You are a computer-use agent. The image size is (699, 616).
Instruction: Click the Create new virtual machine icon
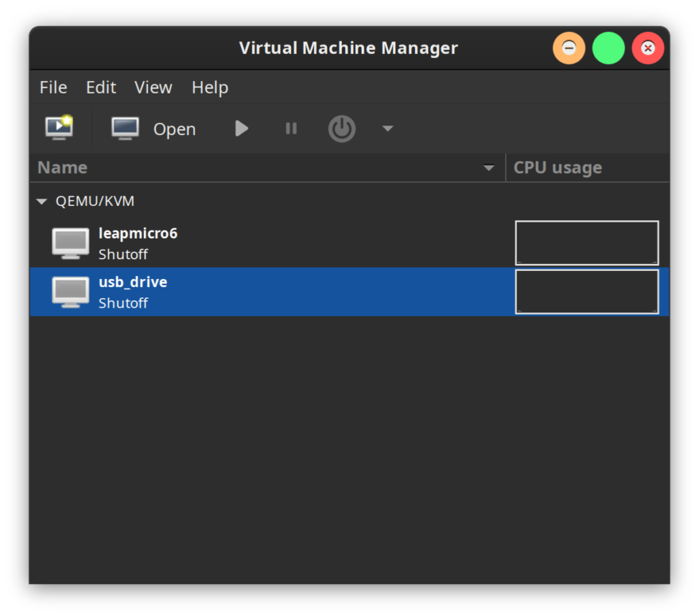59,128
